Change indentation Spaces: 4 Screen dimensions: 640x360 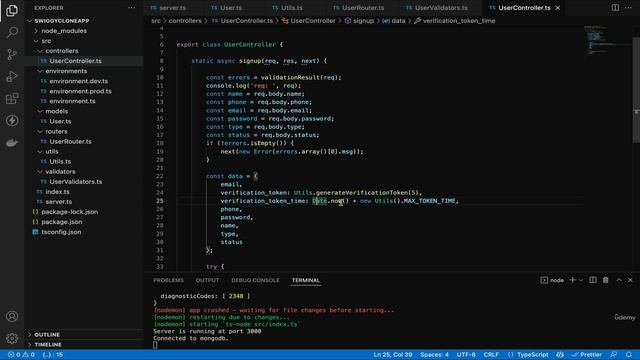pos(434,355)
